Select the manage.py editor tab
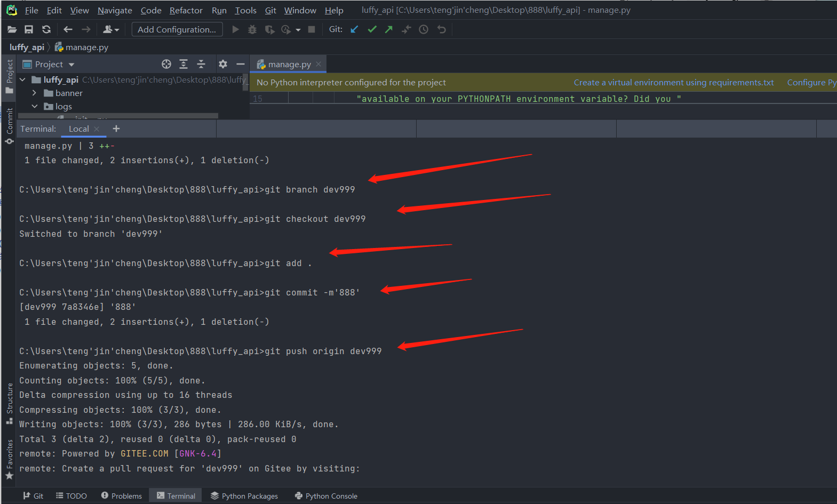837x504 pixels. 289,64
